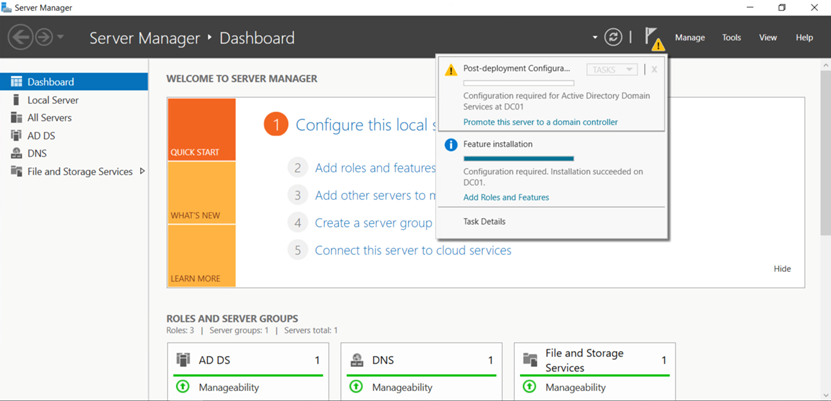Open File and Storage Services tile header
831x401 pixels.
pyautogui.click(x=595, y=360)
